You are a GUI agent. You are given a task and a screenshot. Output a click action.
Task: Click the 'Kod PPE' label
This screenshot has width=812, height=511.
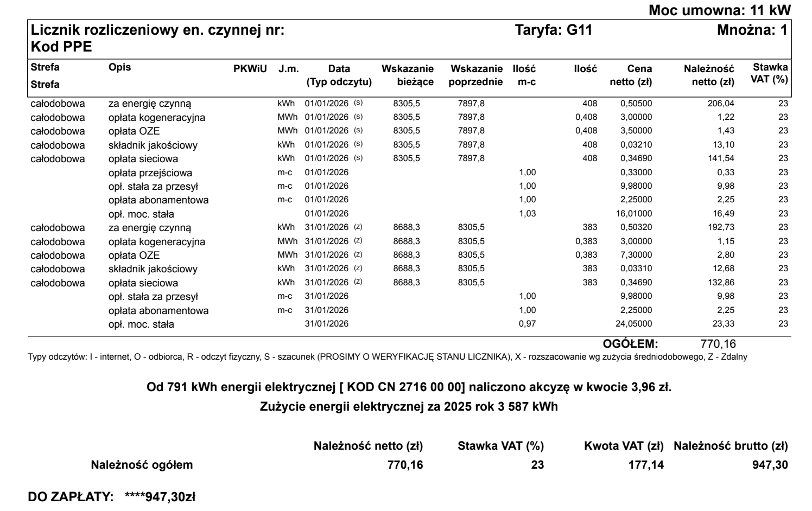61,47
